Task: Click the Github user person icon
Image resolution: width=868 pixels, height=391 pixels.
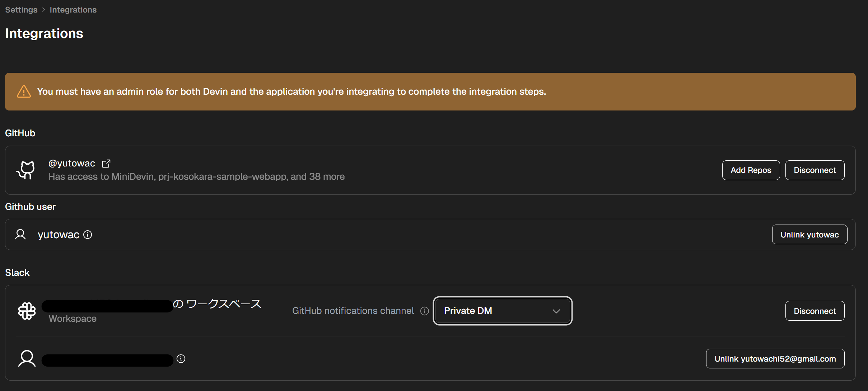Action: tap(20, 235)
